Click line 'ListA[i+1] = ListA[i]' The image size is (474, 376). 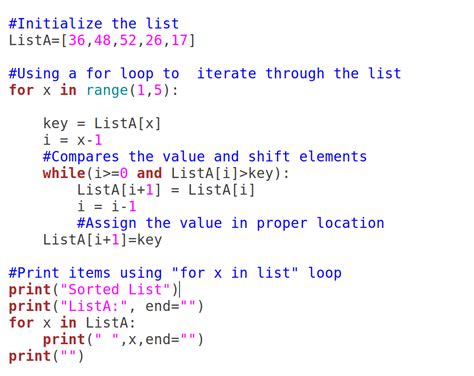coord(166,190)
